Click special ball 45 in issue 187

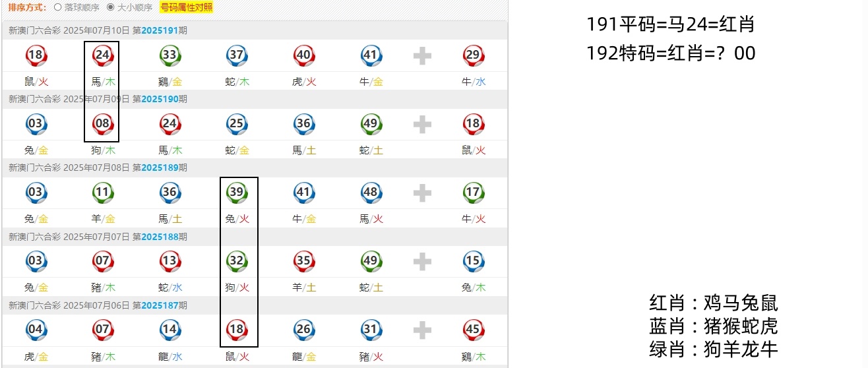click(473, 330)
